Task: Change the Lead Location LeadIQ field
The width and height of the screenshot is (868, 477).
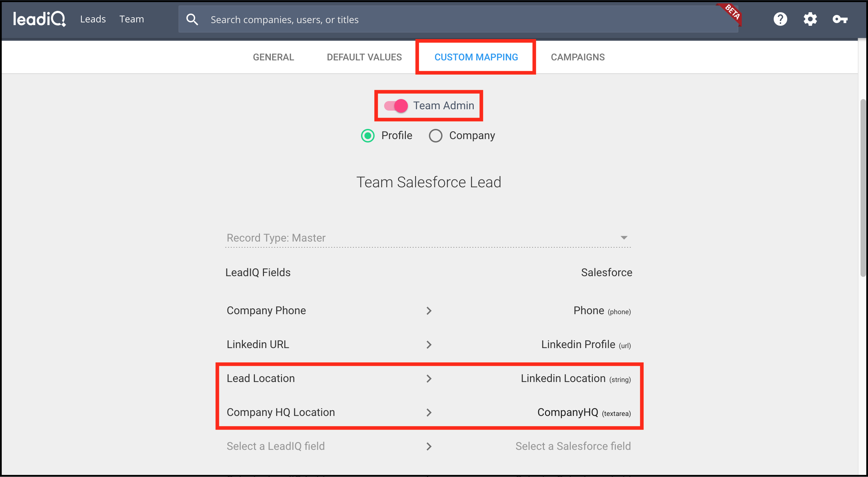Action: (261, 378)
